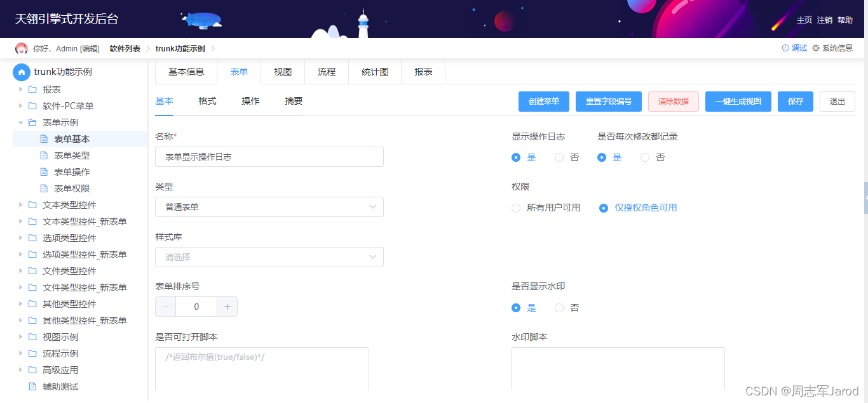Click the document icon beside 表单操作

44,172
